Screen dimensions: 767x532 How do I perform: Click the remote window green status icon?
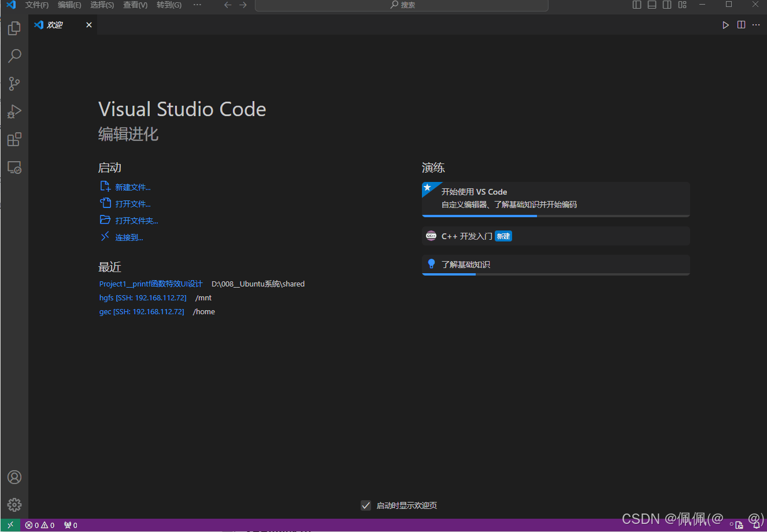click(10, 525)
